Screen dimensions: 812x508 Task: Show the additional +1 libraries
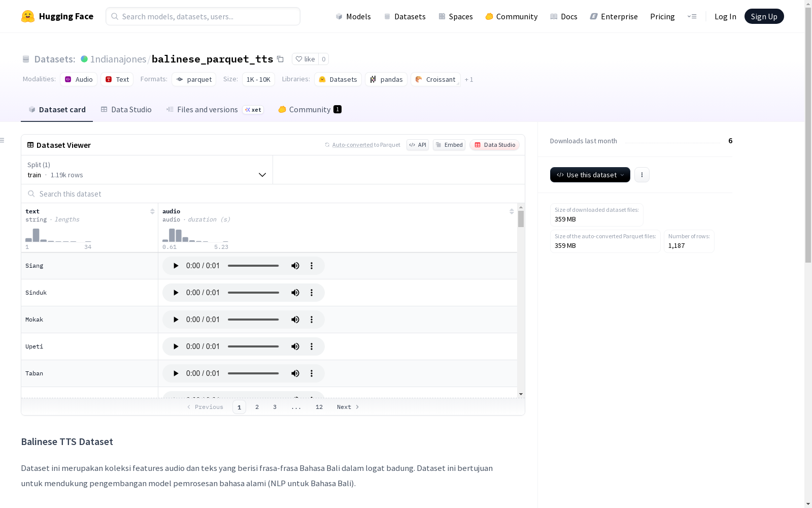[469, 79]
